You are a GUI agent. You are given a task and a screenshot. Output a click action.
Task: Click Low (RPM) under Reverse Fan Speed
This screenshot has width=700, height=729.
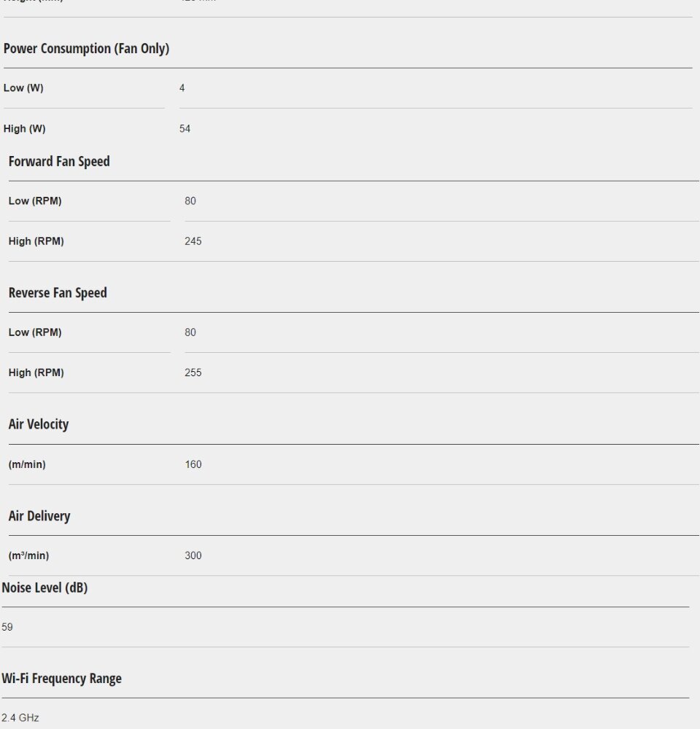(x=35, y=332)
